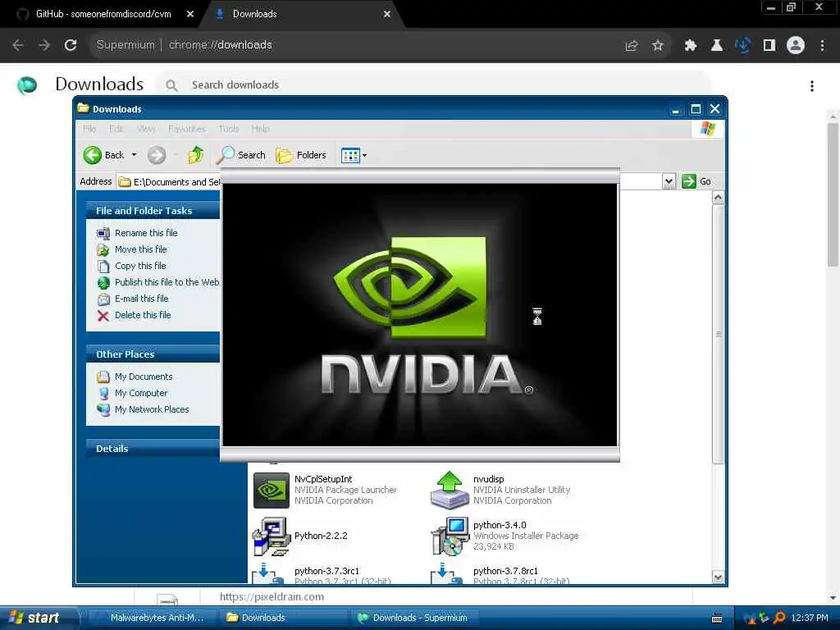The width and height of the screenshot is (840, 630).
Task: Open the Windows start button
Action: tap(39, 619)
